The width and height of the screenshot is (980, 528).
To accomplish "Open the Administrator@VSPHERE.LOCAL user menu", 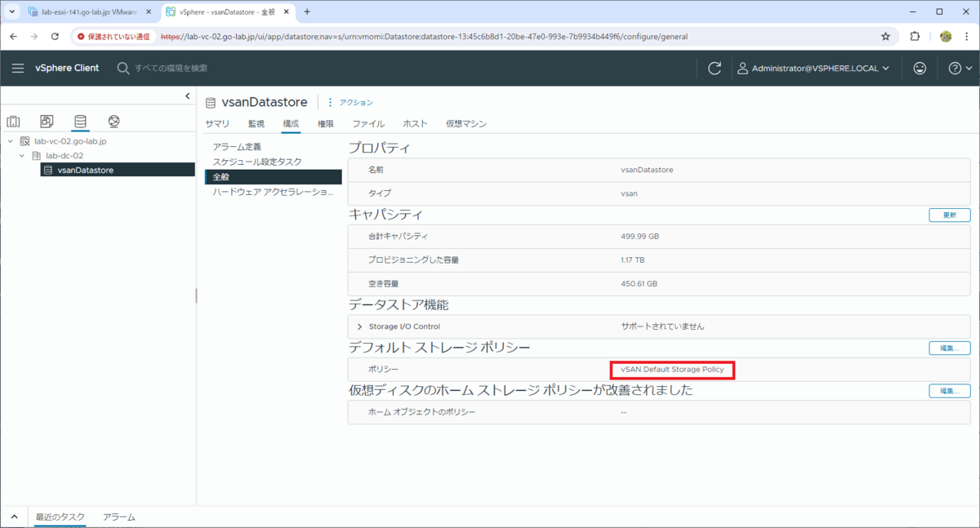I will click(x=813, y=69).
